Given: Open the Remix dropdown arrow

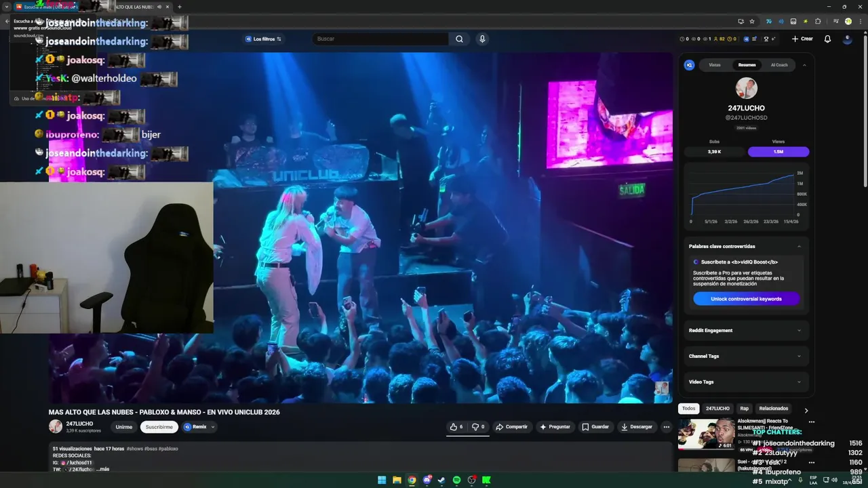Looking at the screenshot, I should [213, 427].
